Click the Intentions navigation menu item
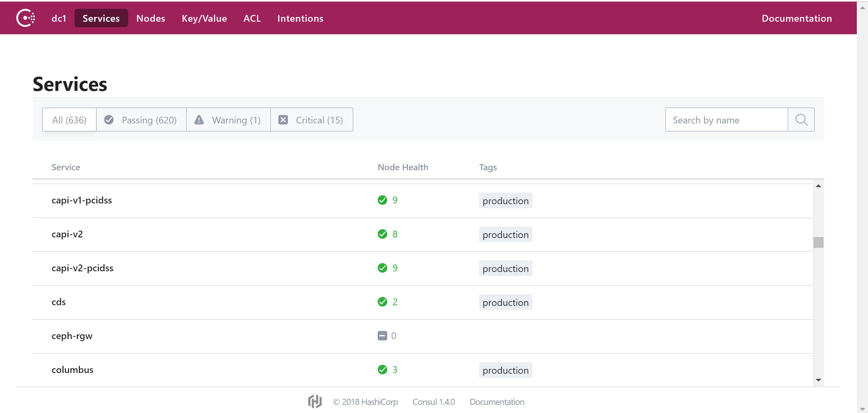The height and width of the screenshot is (413, 868). 301,18
